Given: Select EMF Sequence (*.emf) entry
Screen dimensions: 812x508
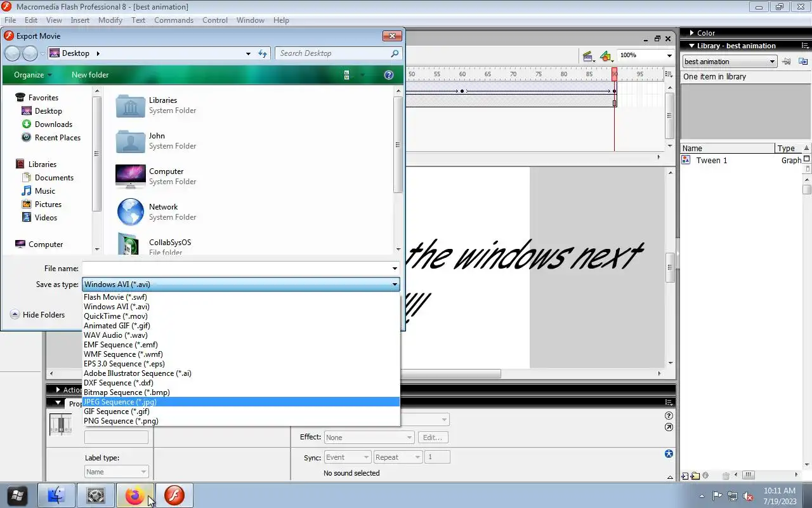Looking at the screenshot, I should [x=241, y=344].
